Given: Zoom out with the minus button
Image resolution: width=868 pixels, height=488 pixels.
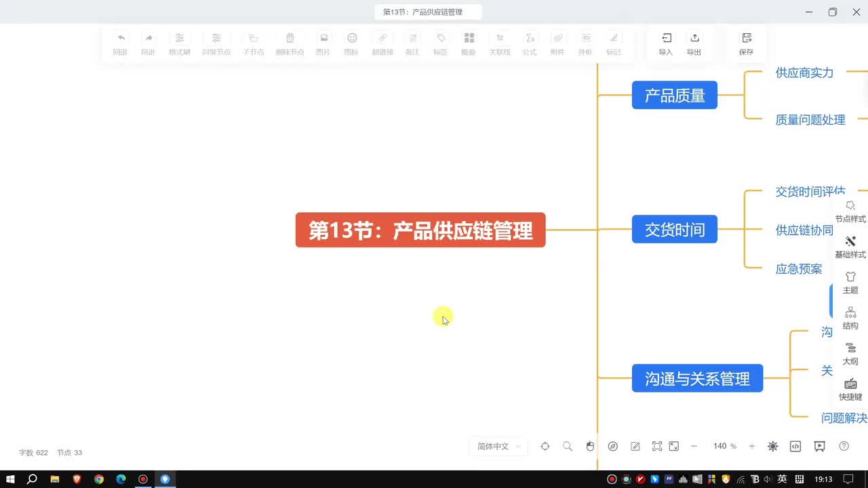Looking at the screenshot, I should tap(694, 446).
